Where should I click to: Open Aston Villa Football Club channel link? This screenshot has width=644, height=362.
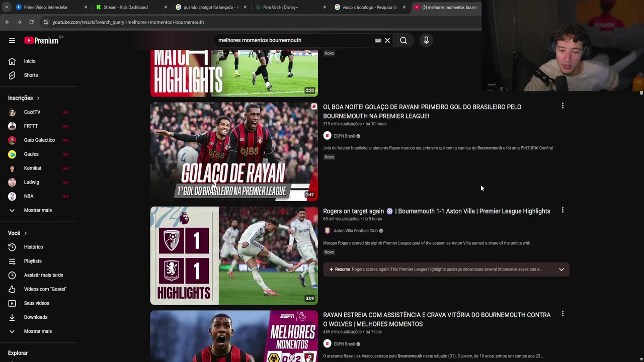tap(355, 231)
